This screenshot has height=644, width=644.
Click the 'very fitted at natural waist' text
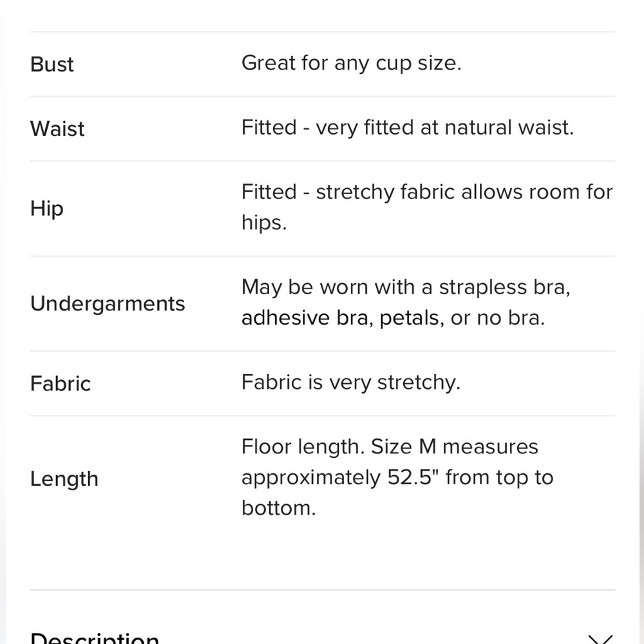click(444, 128)
